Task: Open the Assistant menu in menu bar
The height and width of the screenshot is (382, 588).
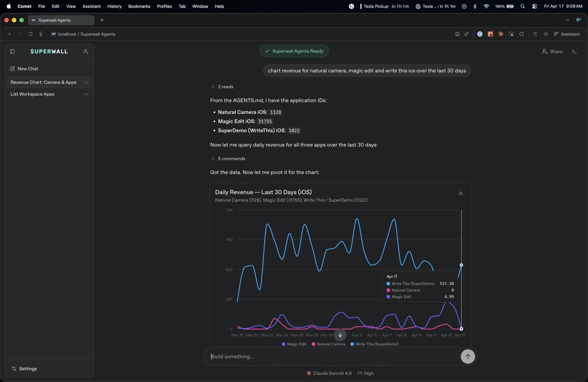Action: (x=92, y=6)
